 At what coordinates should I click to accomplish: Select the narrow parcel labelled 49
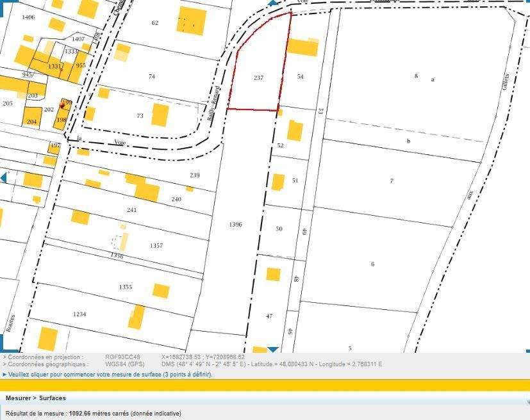(x=304, y=232)
